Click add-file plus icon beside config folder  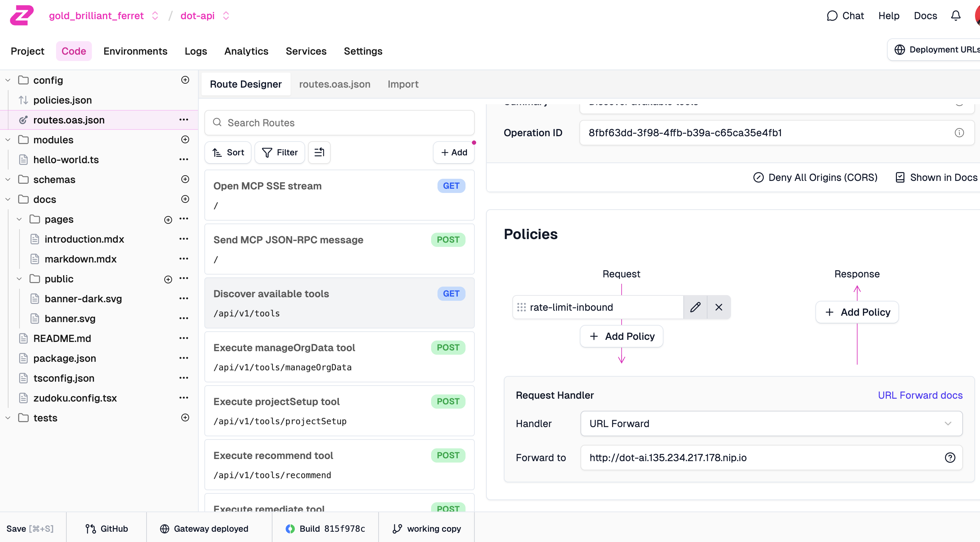tap(185, 80)
